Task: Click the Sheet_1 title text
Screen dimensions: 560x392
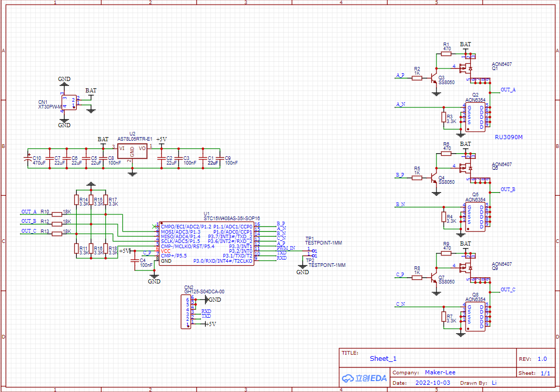Action: coord(383,359)
